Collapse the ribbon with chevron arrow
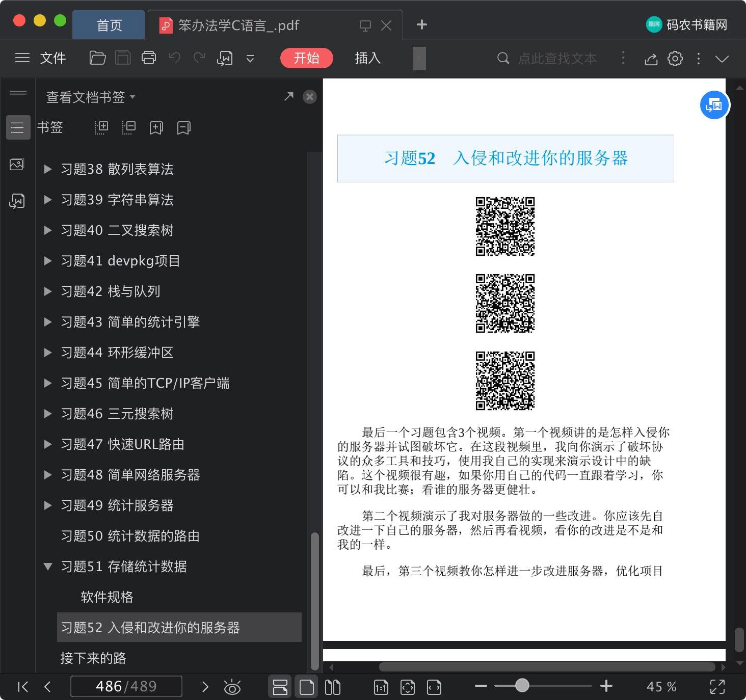 click(722, 59)
